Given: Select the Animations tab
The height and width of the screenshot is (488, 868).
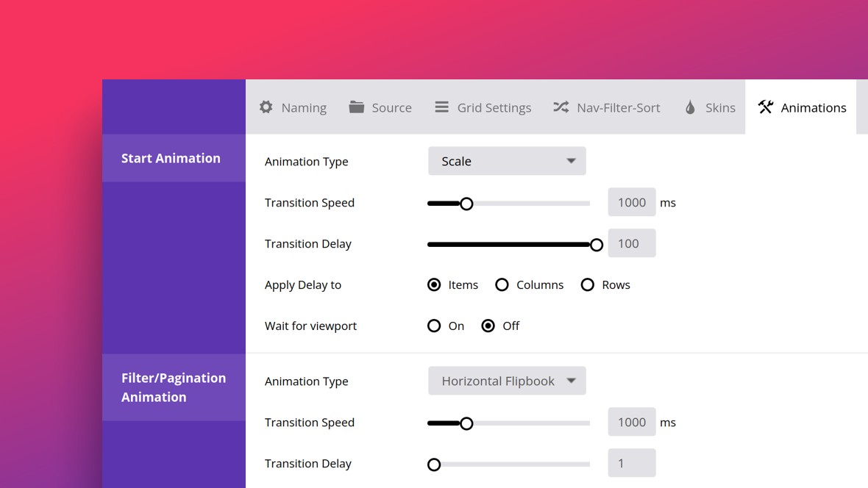Looking at the screenshot, I should point(801,107).
